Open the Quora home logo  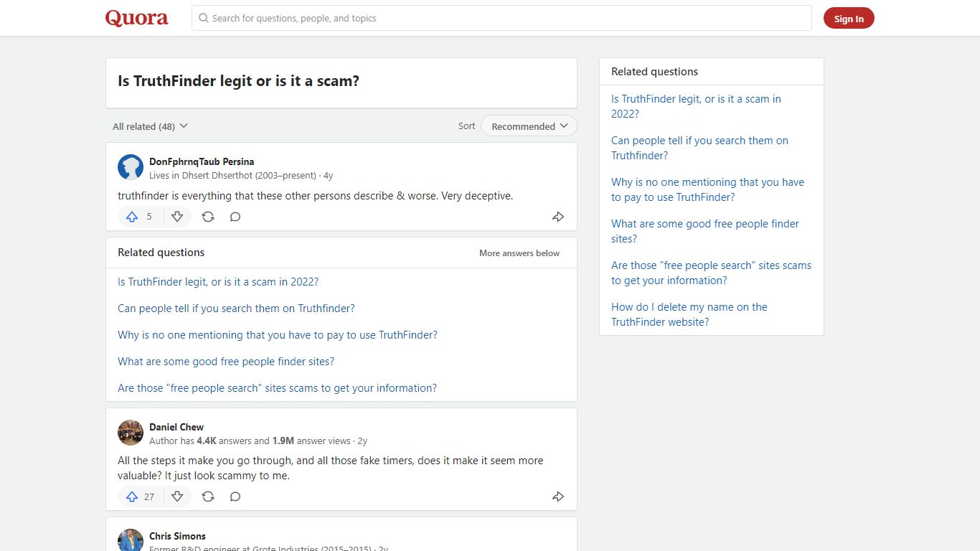point(136,18)
